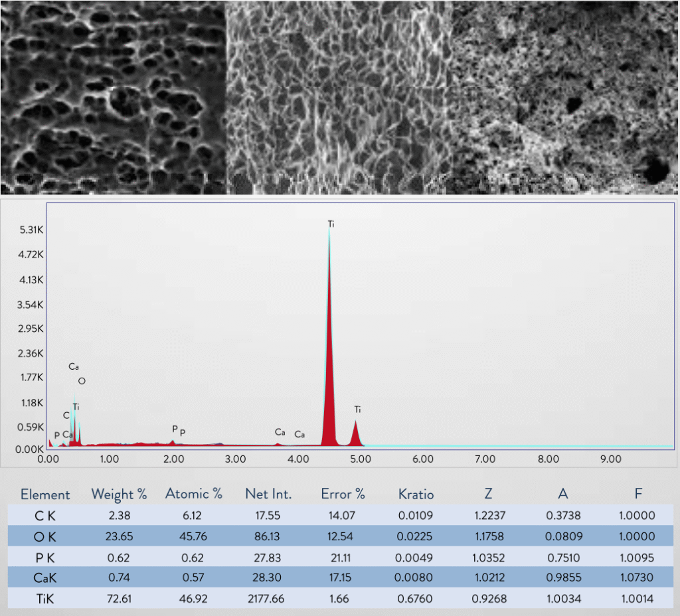Click the left SEM image with round pores
The image size is (680, 616).
click(113, 97)
